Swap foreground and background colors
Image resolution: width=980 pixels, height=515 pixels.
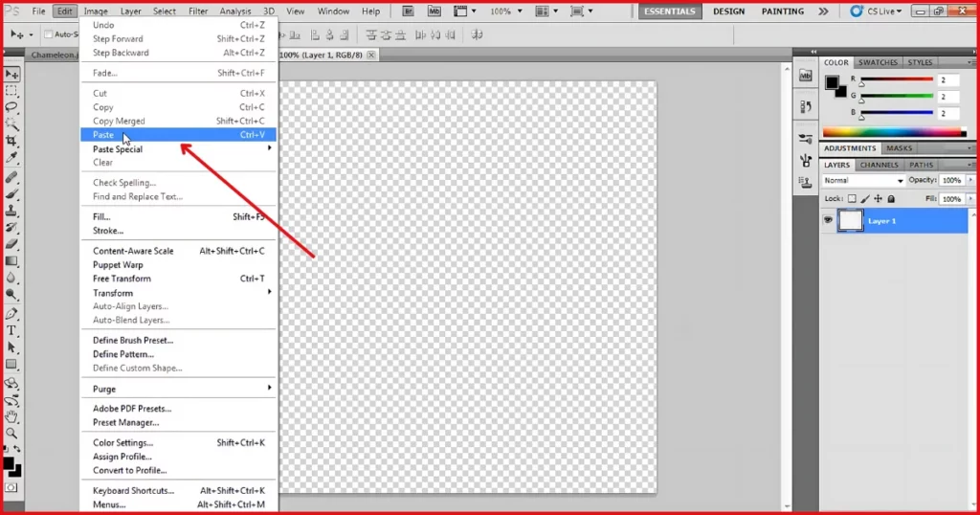point(17,449)
